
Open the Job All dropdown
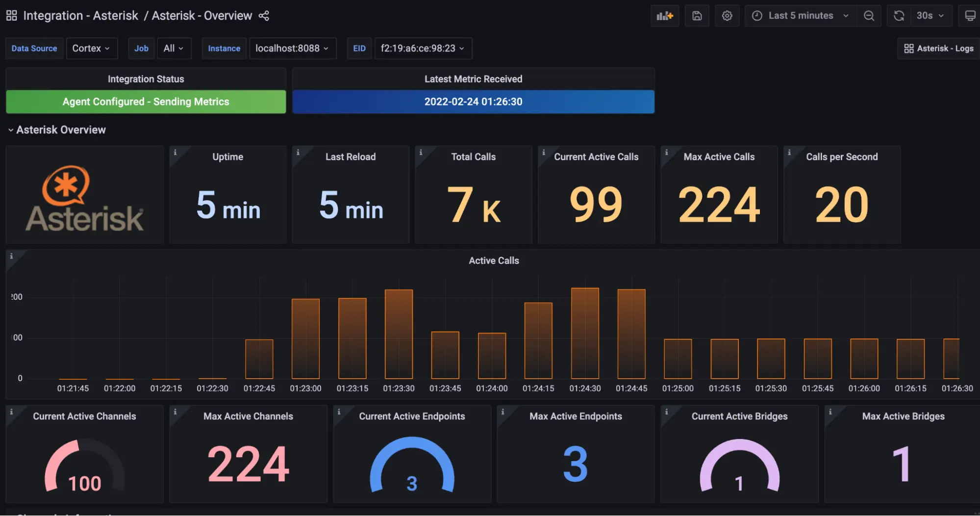click(x=174, y=48)
